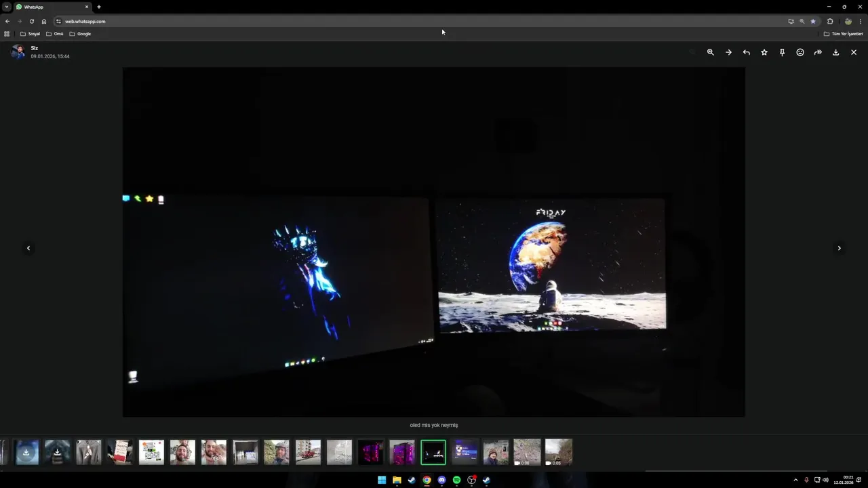This screenshot has width=868, height=488.
Task: Go to message using the right-arrow icon
Action: pyautogui.click(x=728, y=52)
